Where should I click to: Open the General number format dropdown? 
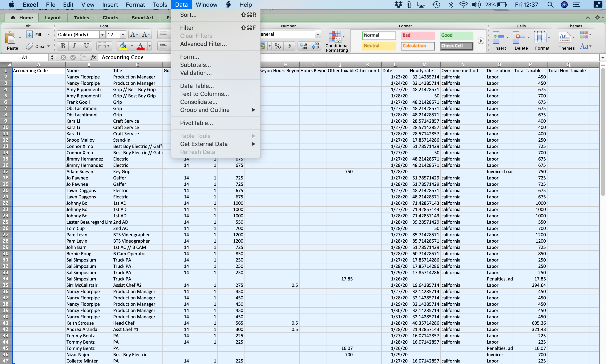pos(318,34)
